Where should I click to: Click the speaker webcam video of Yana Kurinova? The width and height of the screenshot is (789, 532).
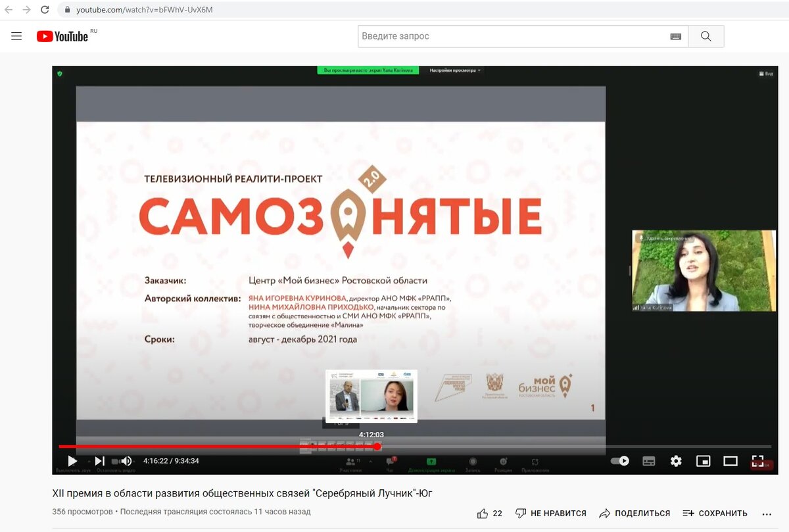(x=704, y=270)
